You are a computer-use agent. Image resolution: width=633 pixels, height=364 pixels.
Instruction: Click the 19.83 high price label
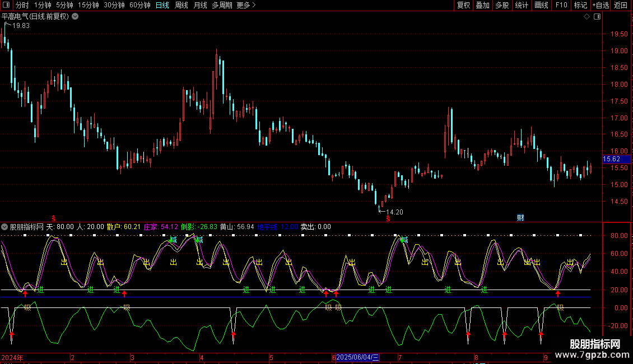(x=21, y=26)
